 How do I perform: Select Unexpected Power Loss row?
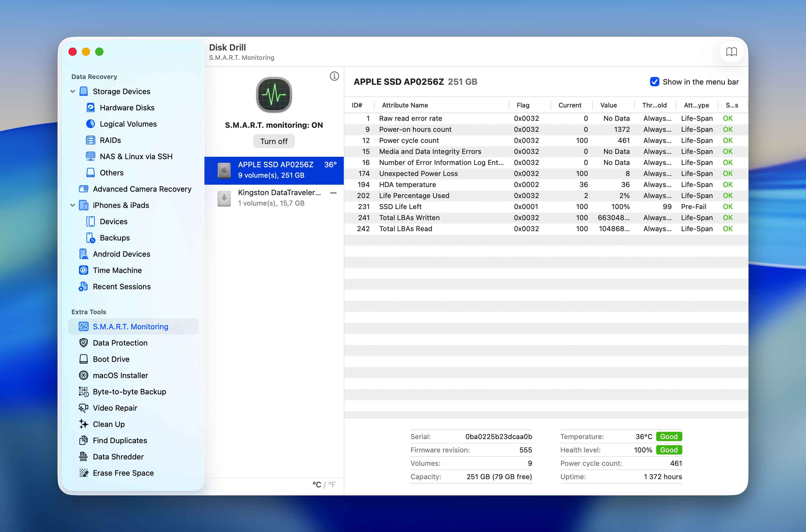point(546,173)
